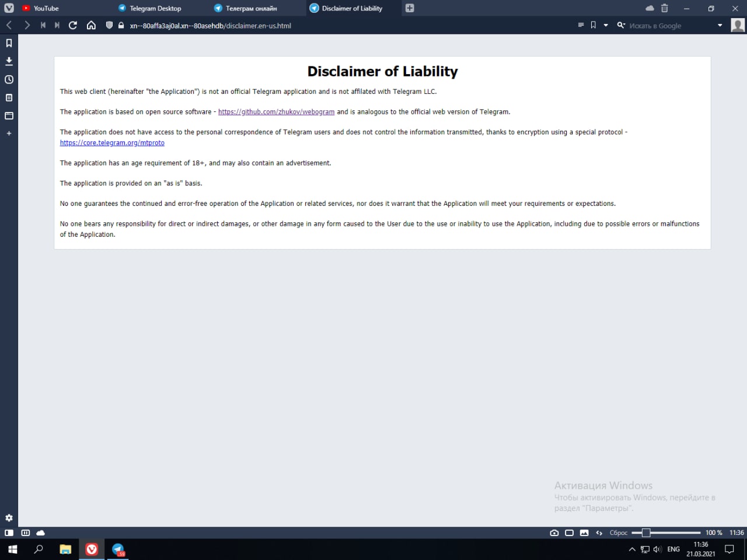Open Vivaldi settings gear

coord(9,518)
